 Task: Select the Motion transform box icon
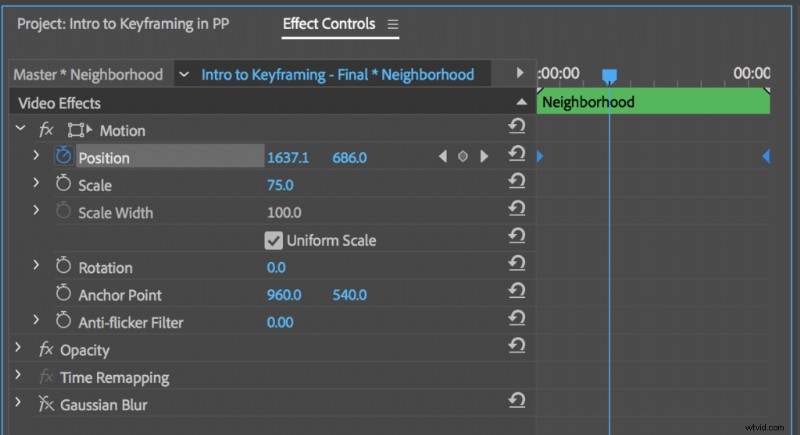(x=80, y=130)
